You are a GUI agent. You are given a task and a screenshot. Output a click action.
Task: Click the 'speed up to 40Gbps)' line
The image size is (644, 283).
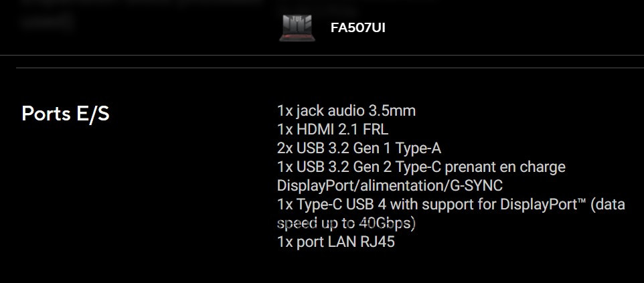pos(346,223)
